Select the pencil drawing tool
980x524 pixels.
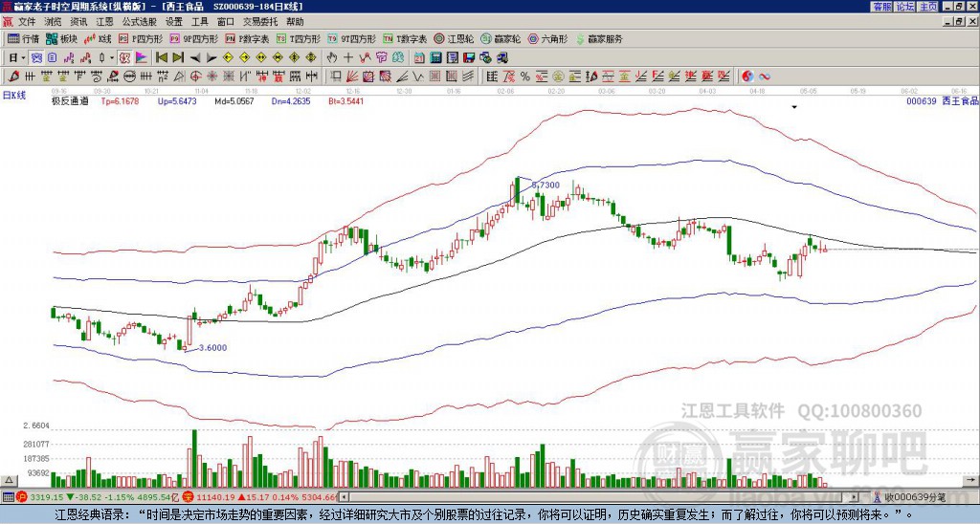click(x=12, y=76)
